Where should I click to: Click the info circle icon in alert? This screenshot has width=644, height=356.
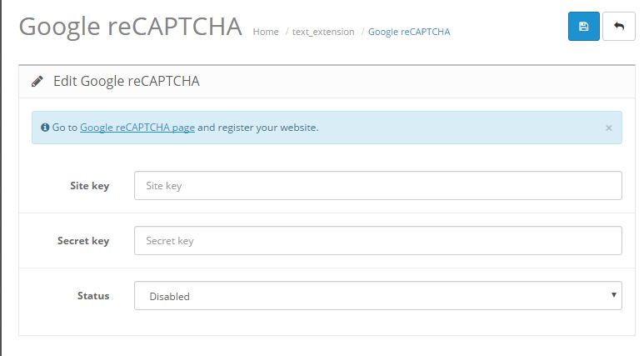tap(45, 128)
